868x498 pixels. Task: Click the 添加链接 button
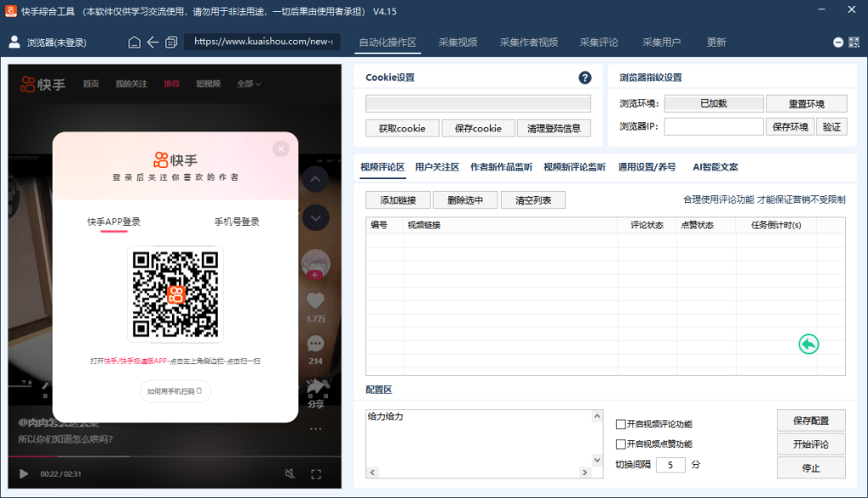click(x=398, y=200)
